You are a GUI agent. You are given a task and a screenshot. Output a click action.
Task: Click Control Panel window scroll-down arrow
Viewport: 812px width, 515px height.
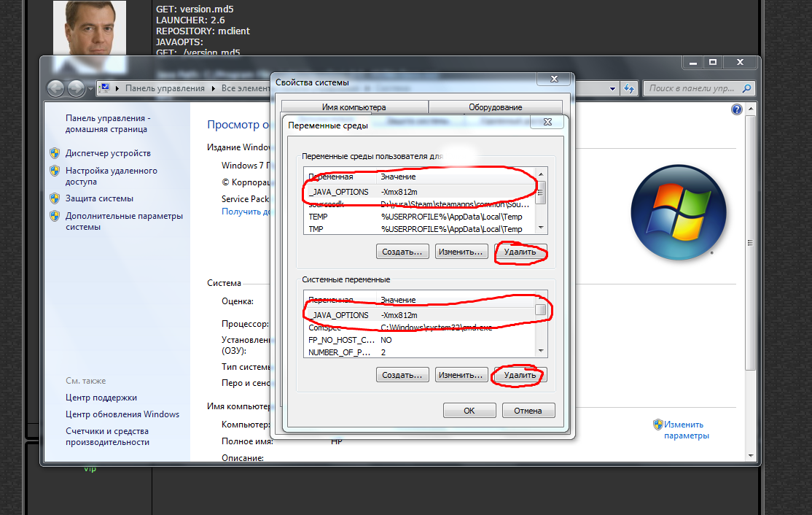click(750, 456)
